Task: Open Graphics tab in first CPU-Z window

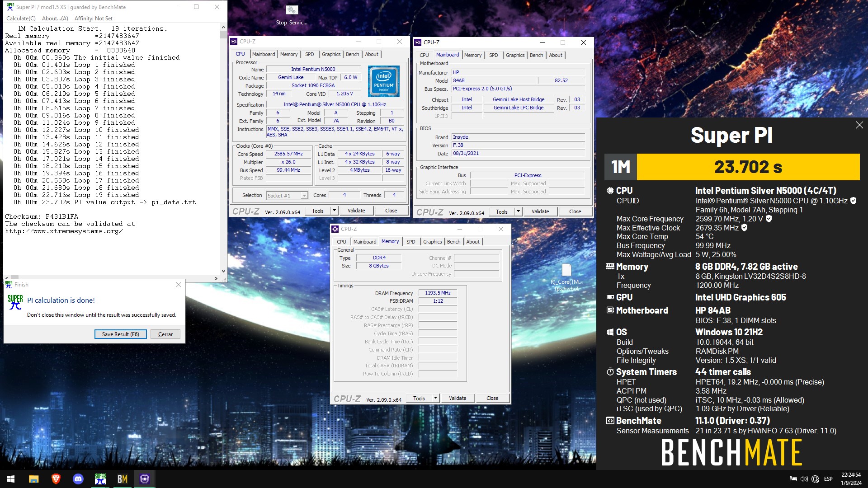Action: click(331, 54)
